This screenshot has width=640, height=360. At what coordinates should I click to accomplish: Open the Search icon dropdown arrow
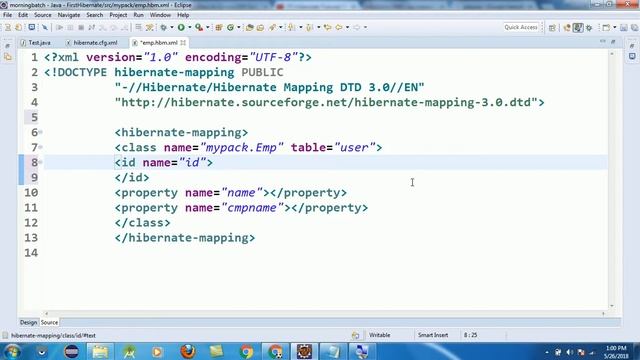281,27
